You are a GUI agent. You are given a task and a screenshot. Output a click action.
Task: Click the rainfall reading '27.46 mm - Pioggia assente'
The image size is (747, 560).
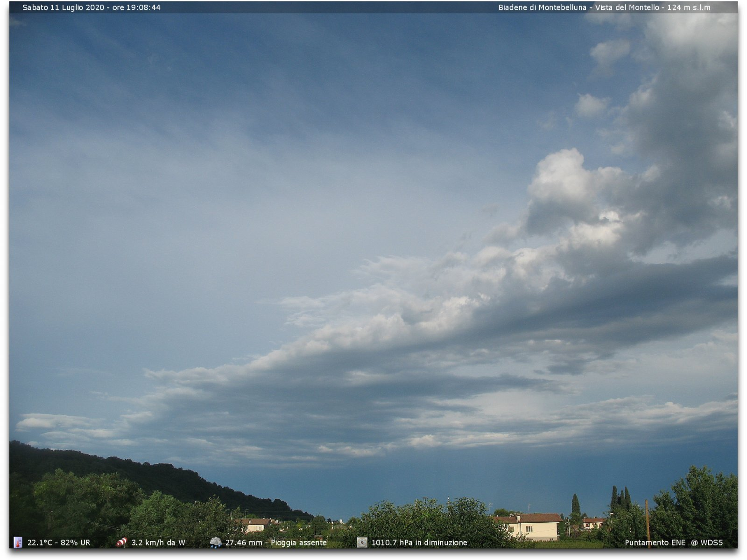pos(276,543)
